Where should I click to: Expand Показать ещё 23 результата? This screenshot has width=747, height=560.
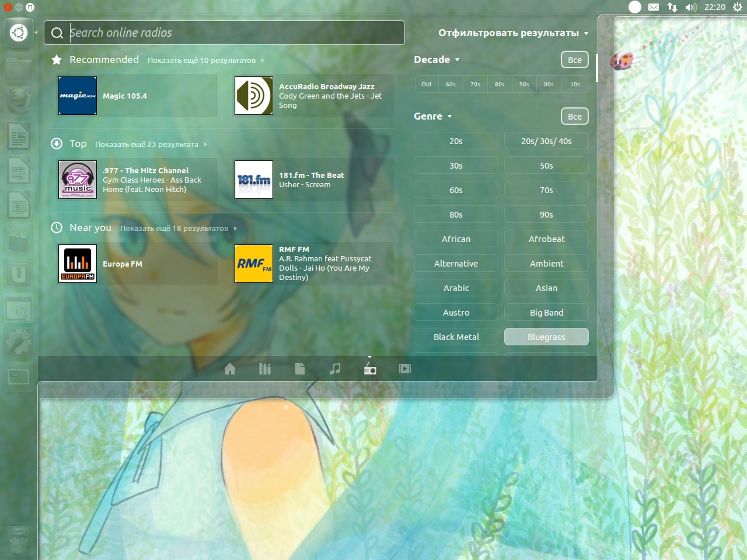point(151,144)
